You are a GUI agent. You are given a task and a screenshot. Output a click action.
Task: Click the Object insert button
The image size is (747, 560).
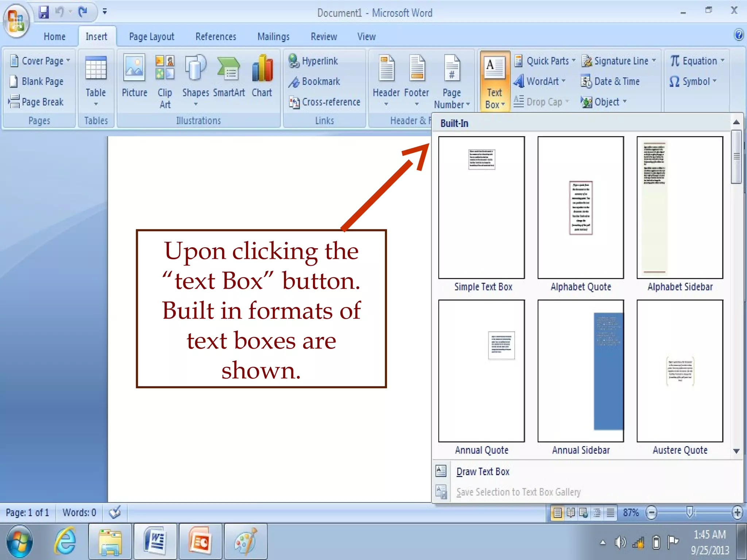point(604,102)
